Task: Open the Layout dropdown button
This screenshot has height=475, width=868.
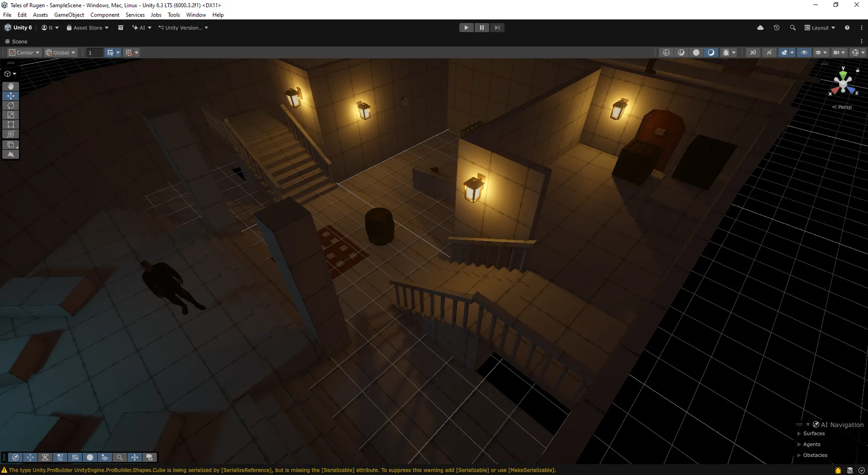Action: (820, 28)
